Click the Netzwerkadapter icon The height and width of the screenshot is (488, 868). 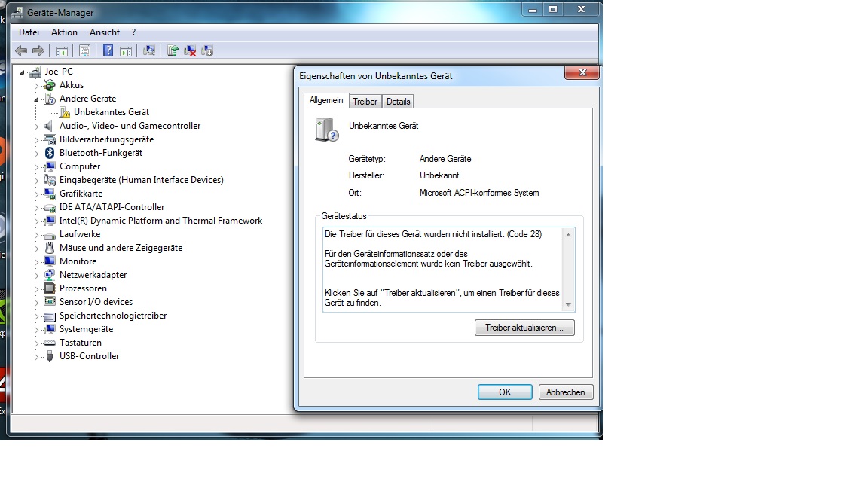coord(50,275)
